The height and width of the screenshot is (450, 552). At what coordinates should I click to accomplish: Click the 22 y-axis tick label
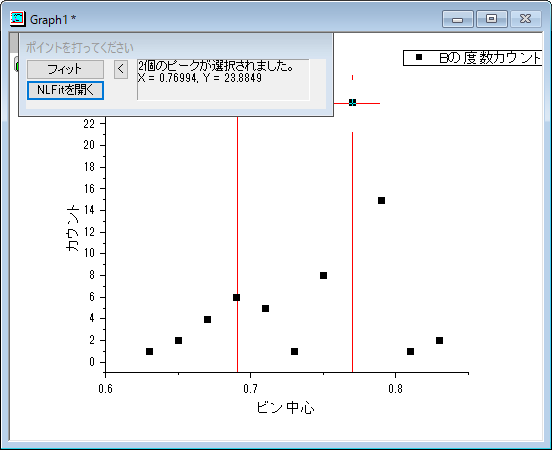point(89,123)
